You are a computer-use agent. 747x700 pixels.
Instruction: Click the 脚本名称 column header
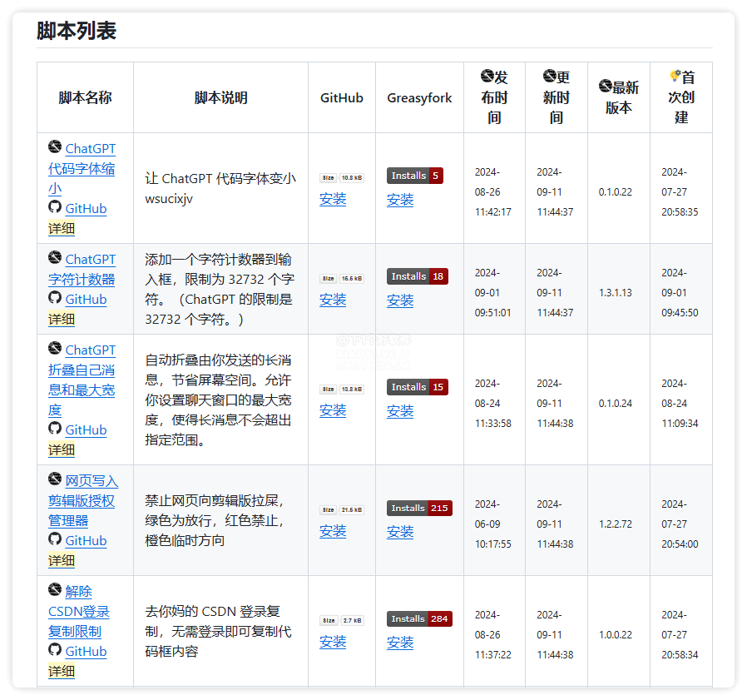(86, 97)
